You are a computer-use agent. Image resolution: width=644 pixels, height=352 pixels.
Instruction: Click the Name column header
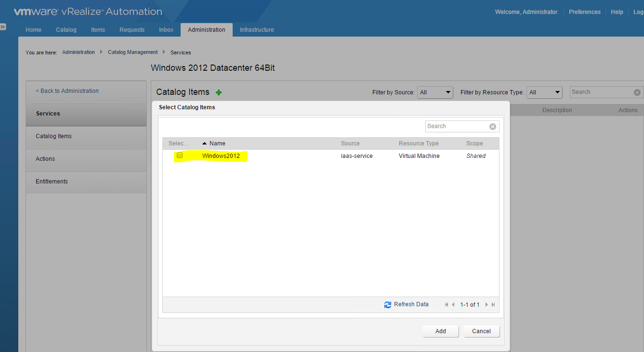click(x=217, y=143)
